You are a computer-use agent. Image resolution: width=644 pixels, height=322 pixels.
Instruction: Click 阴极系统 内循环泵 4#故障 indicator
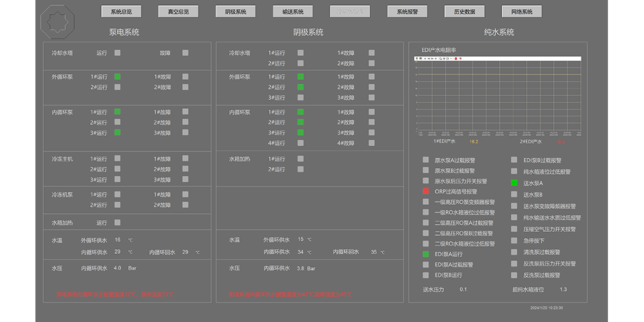coord(372,143)
